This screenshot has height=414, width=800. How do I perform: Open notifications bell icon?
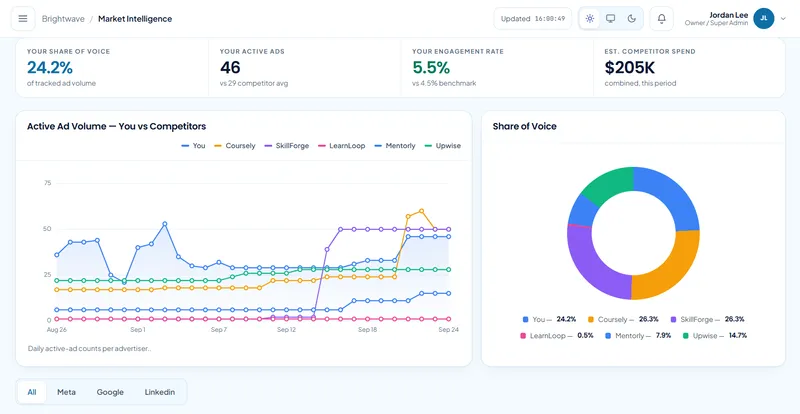(x=662, y=19)
